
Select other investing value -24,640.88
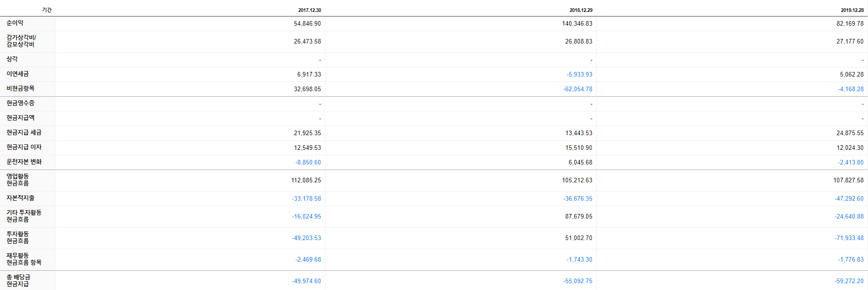849,216
